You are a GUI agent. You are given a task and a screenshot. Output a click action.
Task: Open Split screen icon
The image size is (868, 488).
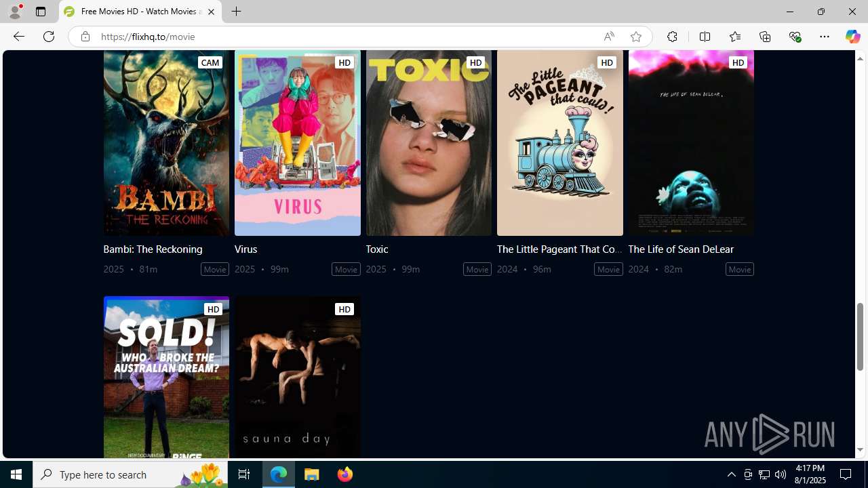tap(705, 37)
